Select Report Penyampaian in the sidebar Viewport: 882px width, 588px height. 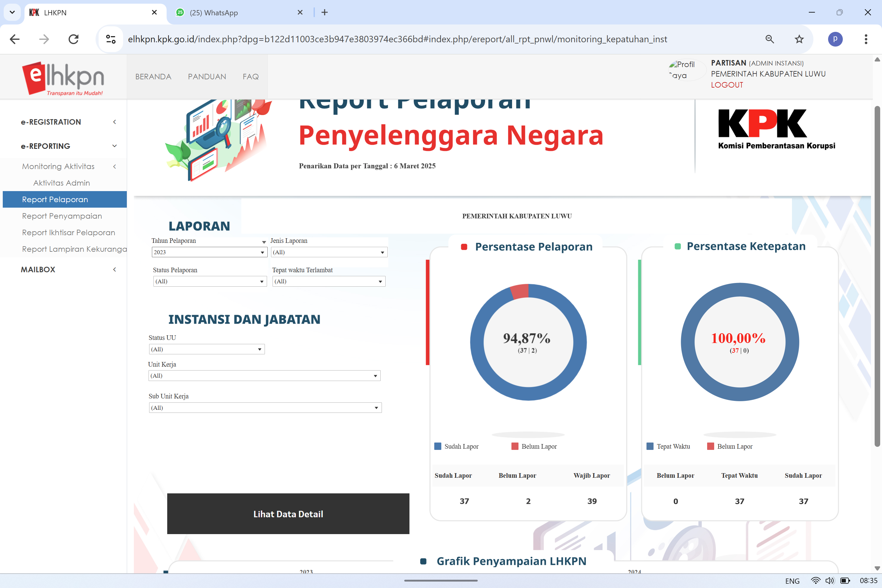pyautogui.click(x=62, y=216)
